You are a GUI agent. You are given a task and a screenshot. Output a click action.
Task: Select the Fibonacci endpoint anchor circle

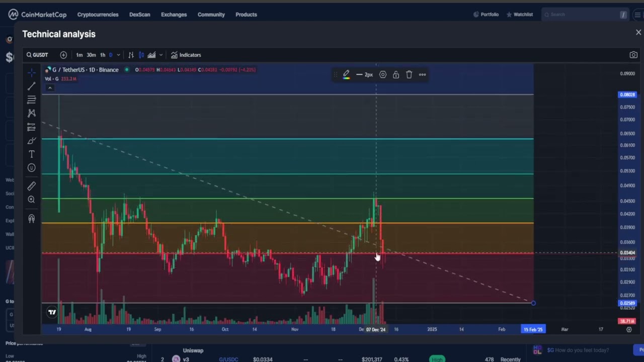[x=533, y=303]
